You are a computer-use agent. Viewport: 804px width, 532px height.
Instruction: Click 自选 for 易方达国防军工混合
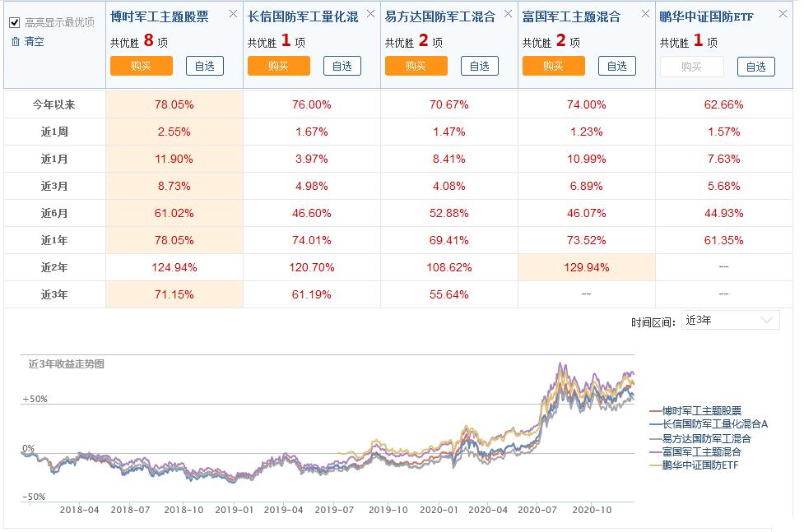pos(481,66)
